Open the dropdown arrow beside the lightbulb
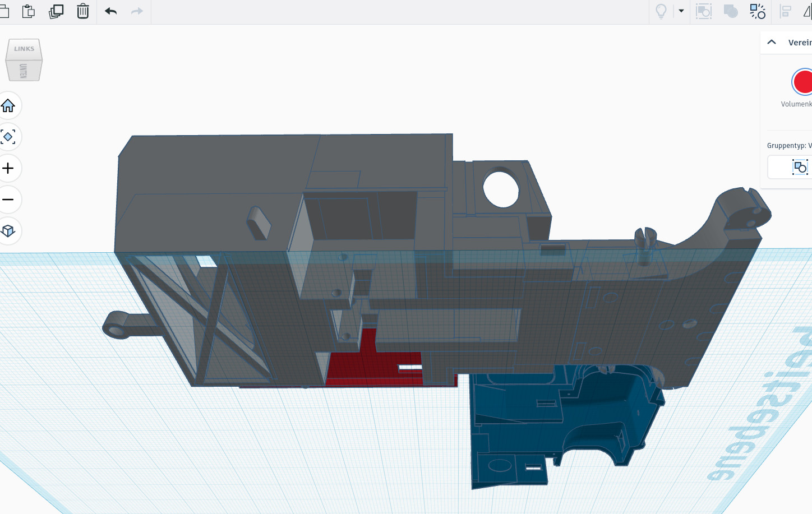812x514 pixels. point(681,11)
